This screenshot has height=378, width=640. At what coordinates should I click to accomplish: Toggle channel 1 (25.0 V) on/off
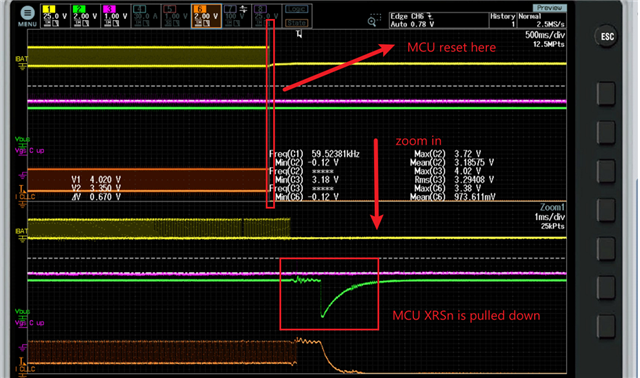point(55,16)
